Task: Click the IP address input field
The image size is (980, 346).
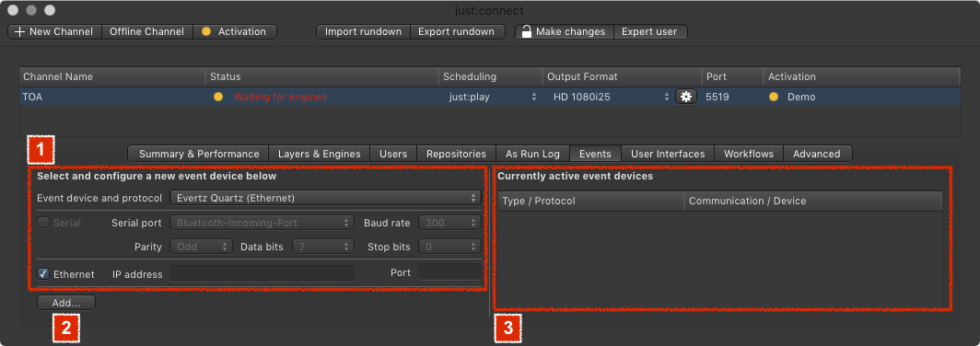Action: [262, 273]
